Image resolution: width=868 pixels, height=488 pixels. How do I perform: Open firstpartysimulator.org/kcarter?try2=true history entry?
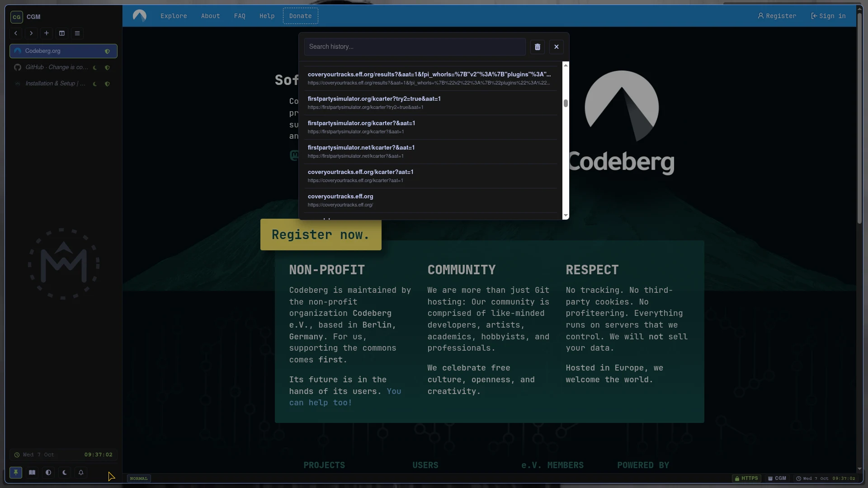point(430,103)
